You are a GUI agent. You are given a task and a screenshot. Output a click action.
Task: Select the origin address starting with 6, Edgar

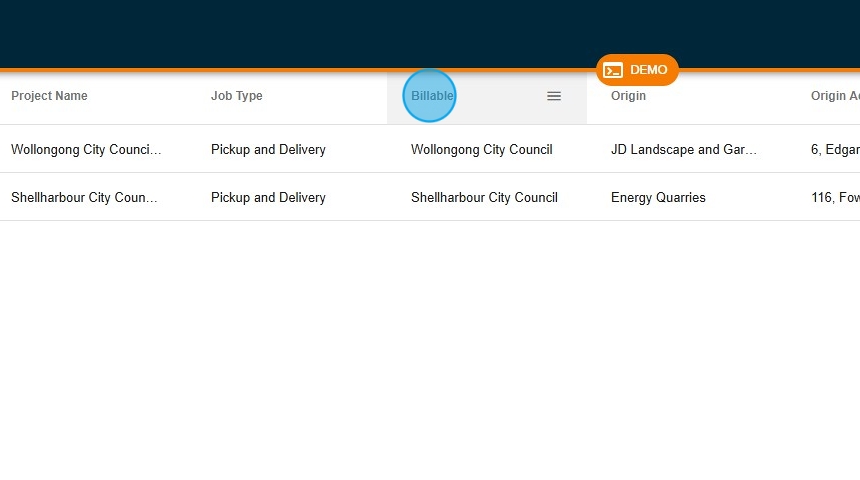[x=834, y=150]
